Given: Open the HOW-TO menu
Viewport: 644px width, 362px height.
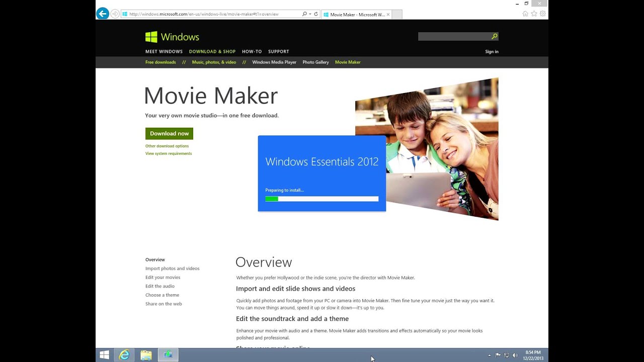Looking at the screenshot, I should point(252,51).
